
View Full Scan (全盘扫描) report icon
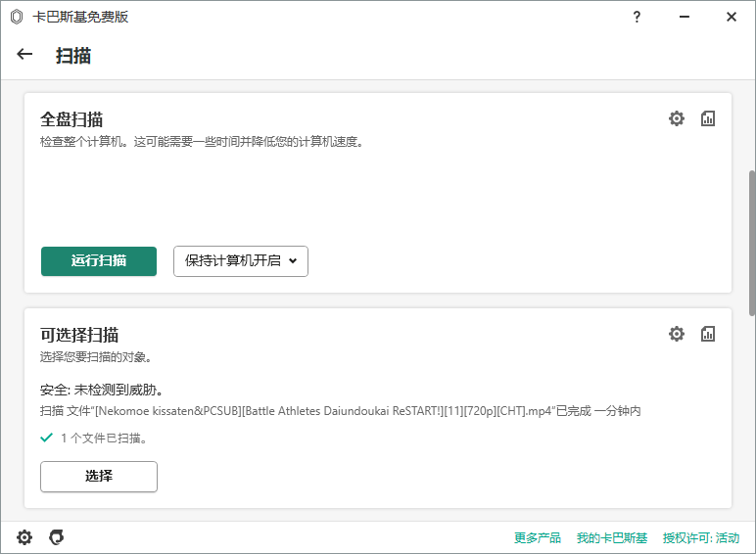tap(708, 118)
